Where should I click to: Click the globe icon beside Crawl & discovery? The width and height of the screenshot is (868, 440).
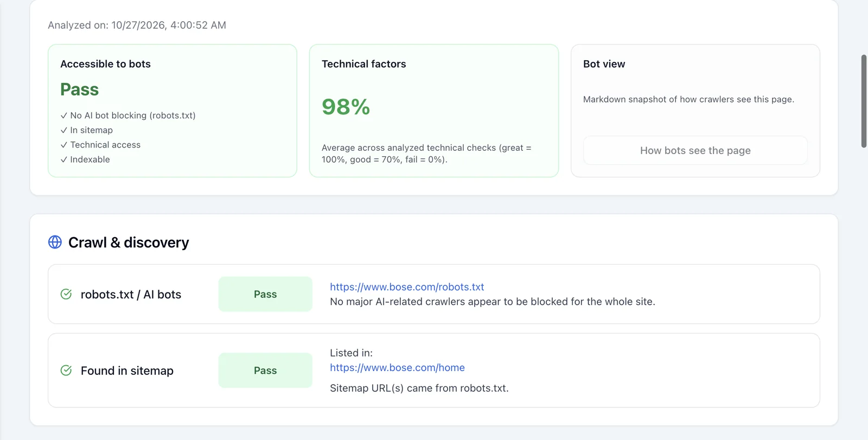click(x=55, y=242)
